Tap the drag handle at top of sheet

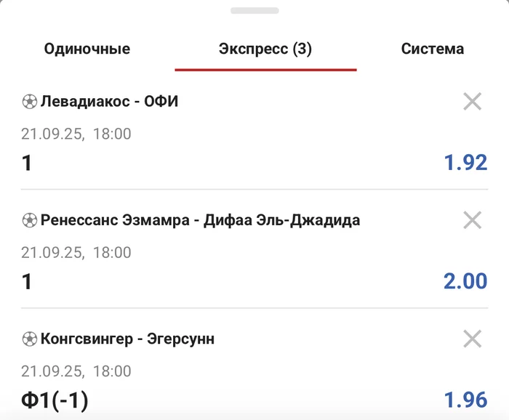click(x=254, y=11)
